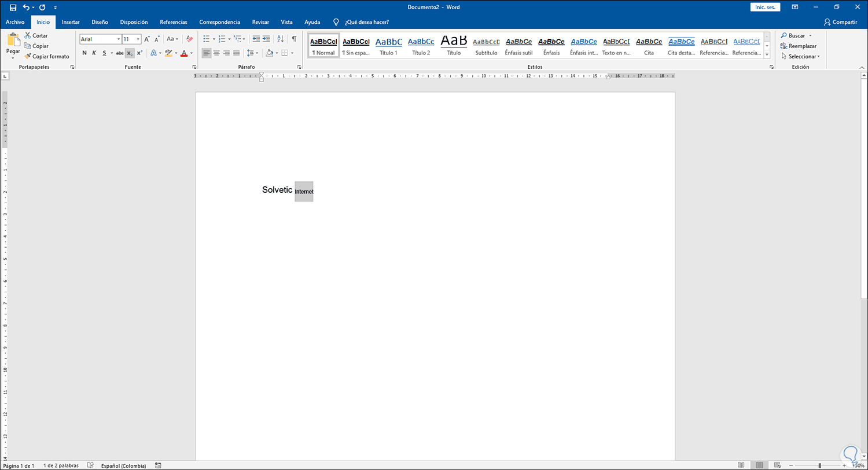
Task: Click the ¿Qué desea hacer? search box
Action: 367,22
